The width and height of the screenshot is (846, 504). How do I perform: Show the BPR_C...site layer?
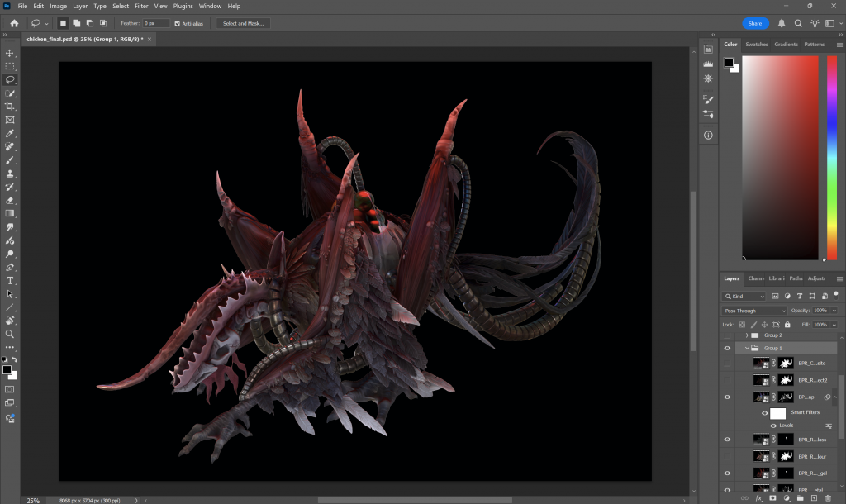click(x=727, y=364)
